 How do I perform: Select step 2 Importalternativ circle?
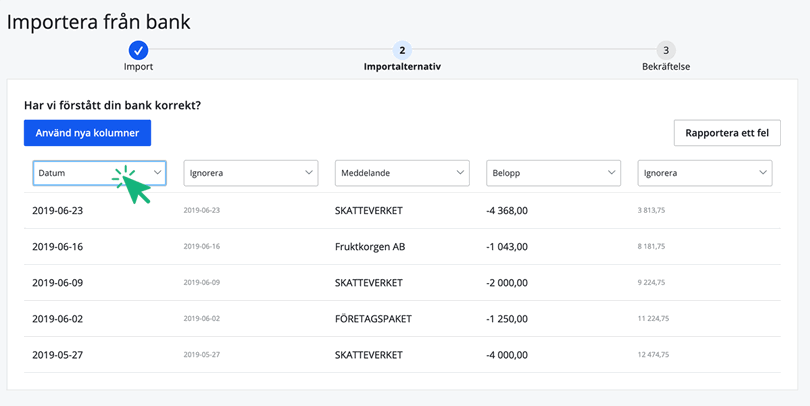coord(402,50)
